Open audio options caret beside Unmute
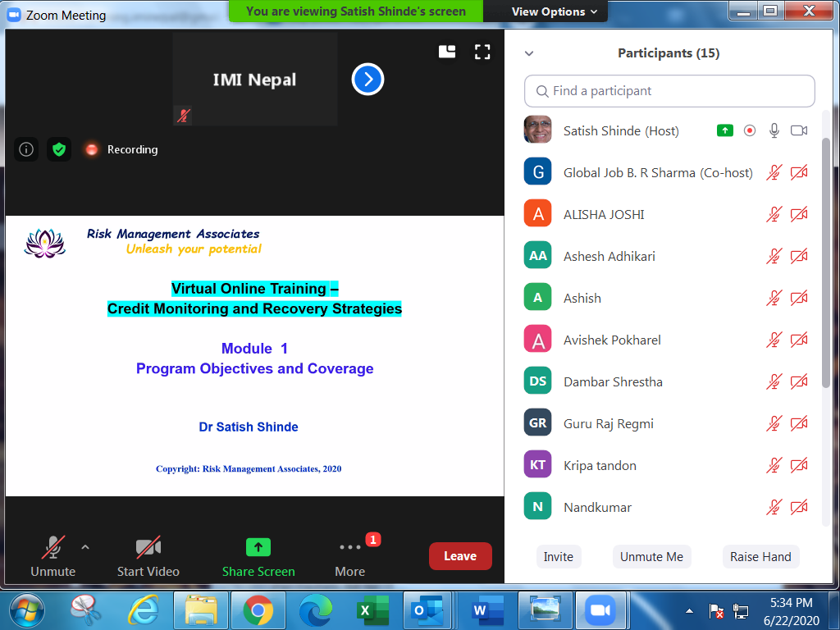 click(x=85, y=547)
